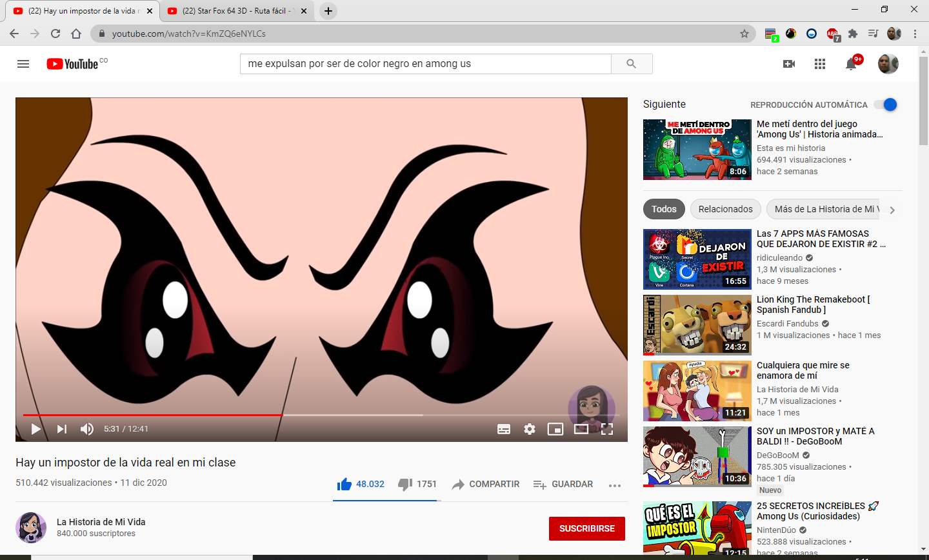Viewport: 929px width, 560px height.
Task: Open Me metí dentro del juego thumbnail
Action: pyautogui.click(x=697, y=150)
